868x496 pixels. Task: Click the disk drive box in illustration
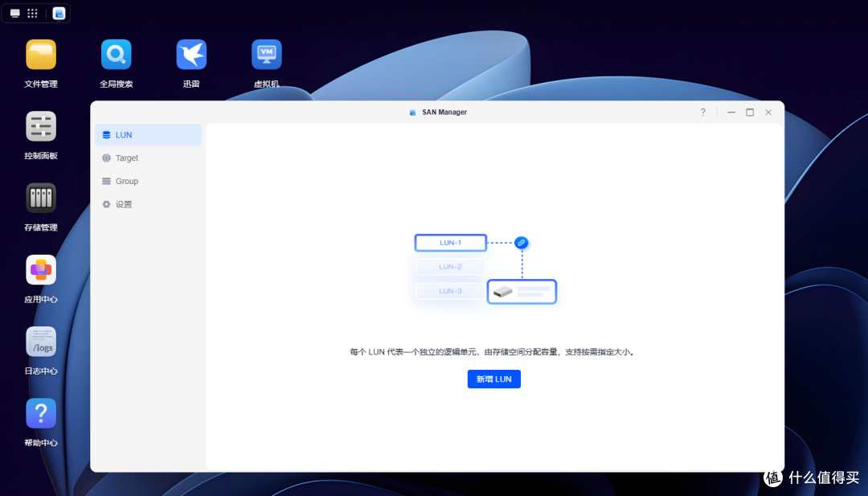[522, 292]
